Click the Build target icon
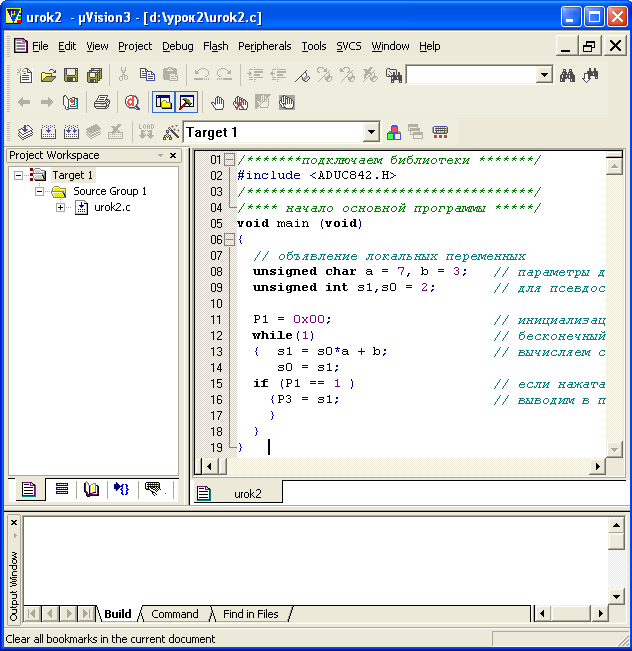 click(47, 132)
